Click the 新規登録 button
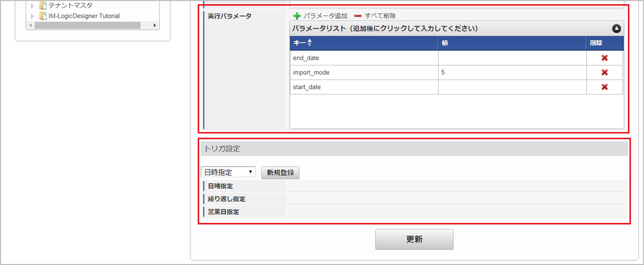Screen dimensions: 644x265 tap(280, 173)
